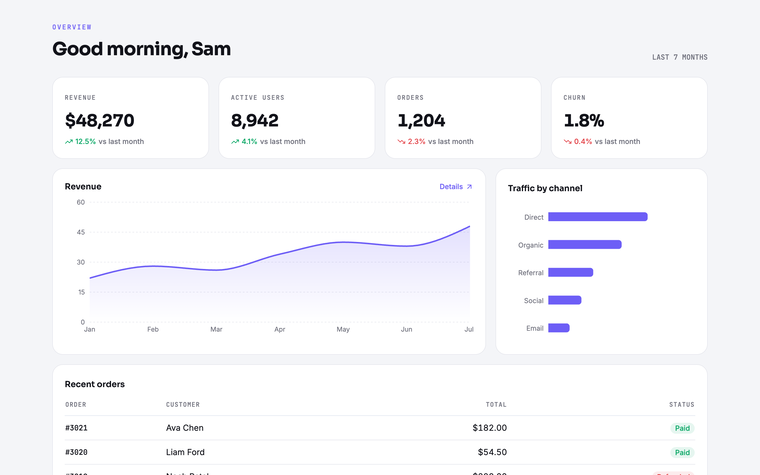Click the TOTAL column header
The width and height of the screenshot is (760, 475).
click(x=496, y=404)
